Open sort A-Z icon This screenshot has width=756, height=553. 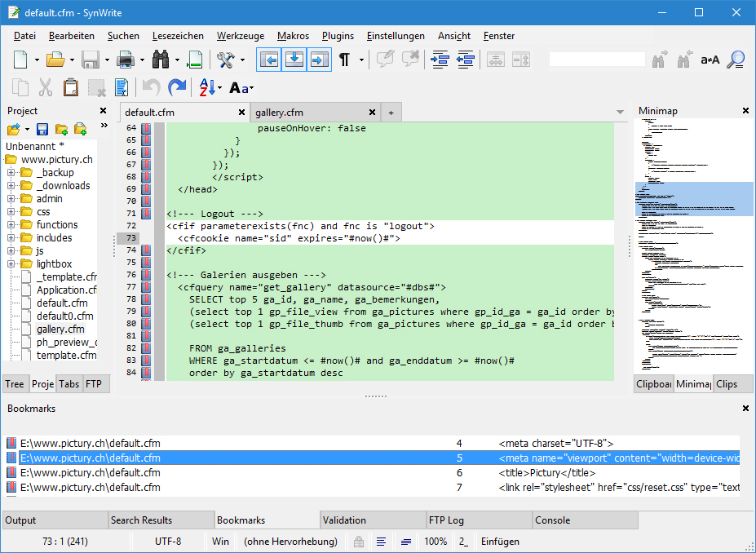(208, 88)
